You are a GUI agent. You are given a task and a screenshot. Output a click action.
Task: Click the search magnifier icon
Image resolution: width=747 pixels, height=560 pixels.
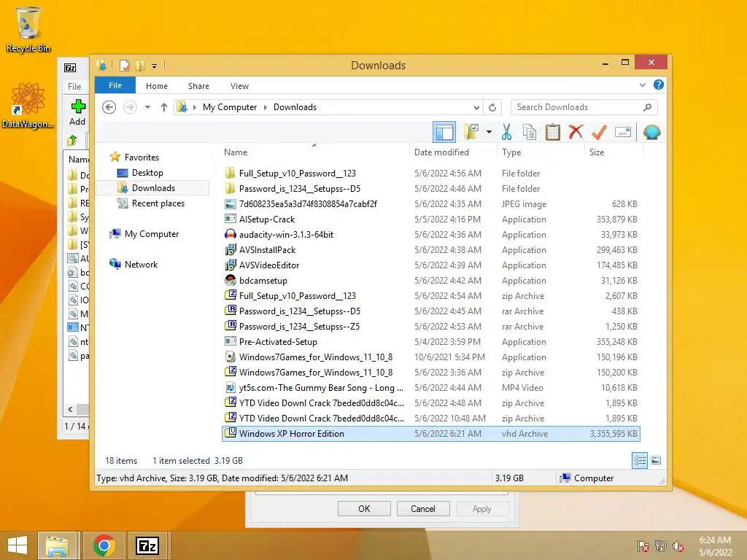click(647, 107)
